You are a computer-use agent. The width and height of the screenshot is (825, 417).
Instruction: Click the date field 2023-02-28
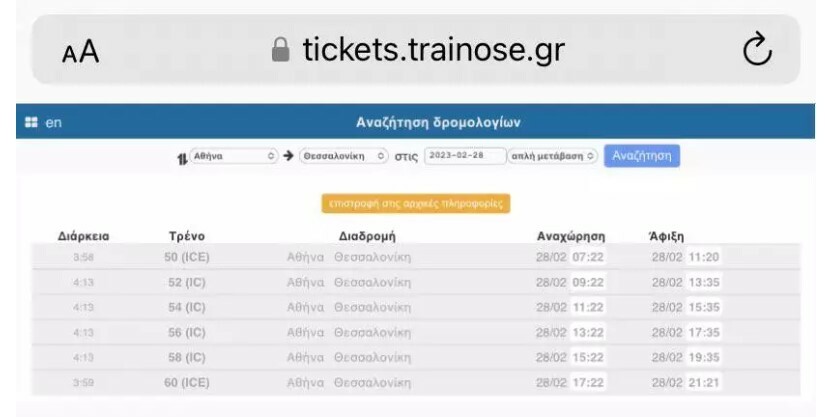(465, 156)
